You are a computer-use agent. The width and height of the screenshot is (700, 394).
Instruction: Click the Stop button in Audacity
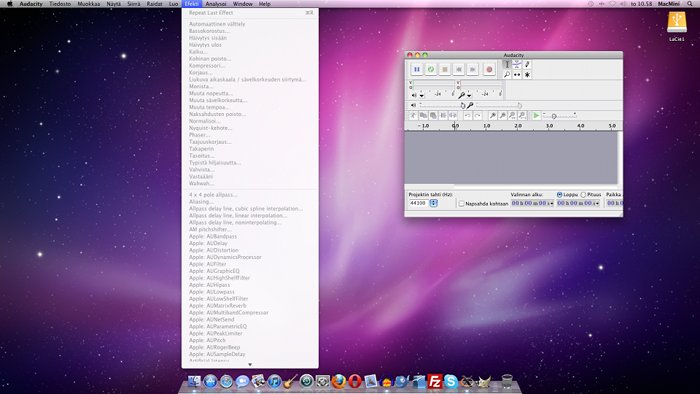pos(445,69)
